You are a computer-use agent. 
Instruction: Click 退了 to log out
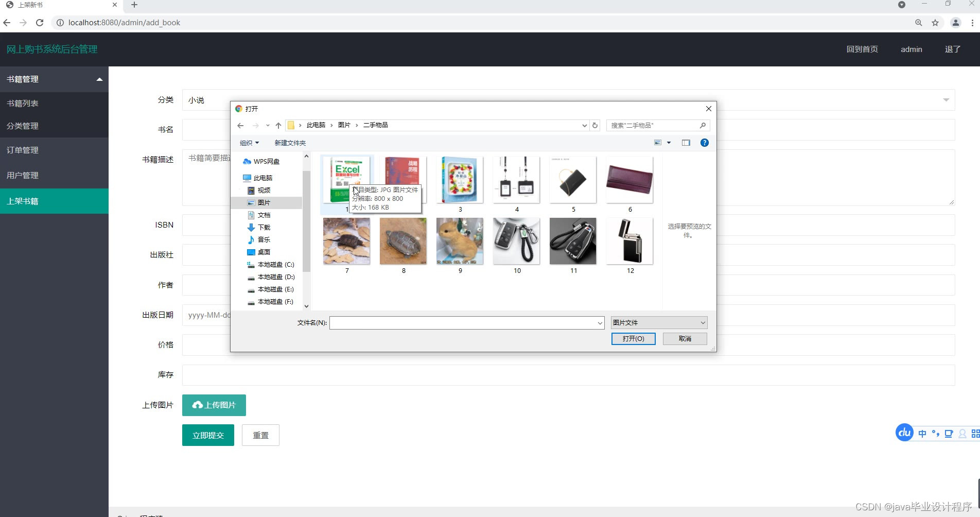(x=953, y=49)
